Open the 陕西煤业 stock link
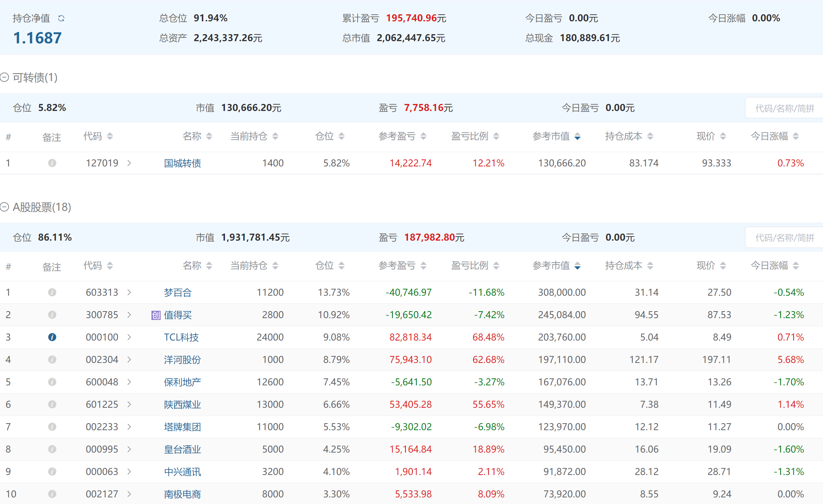Screen dimensions: 823x504 [182, 404]
